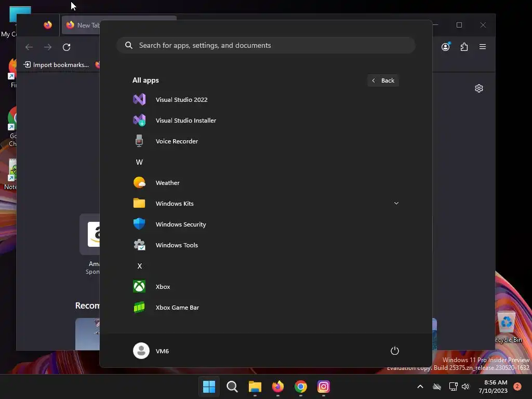
Task: Click the OneDrive cloud icon in tray
Action: (x=437, y=387)
